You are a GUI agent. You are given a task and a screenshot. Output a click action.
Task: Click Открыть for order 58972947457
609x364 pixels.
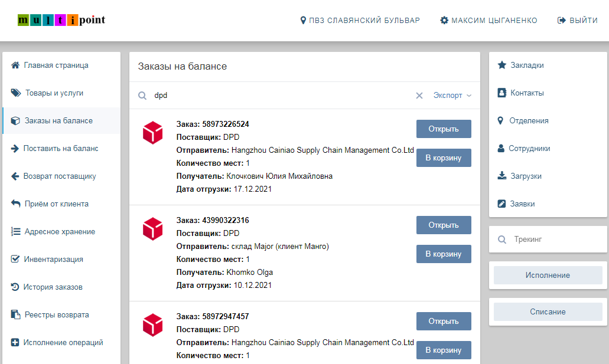(x=444, y=322)
